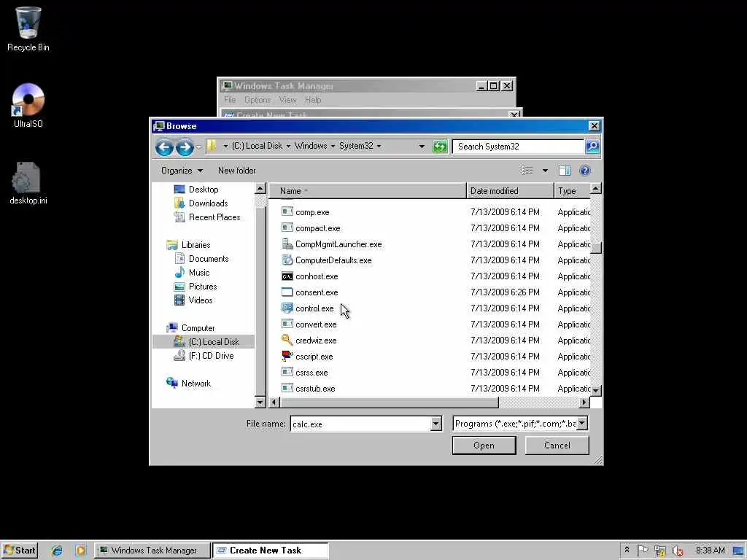
Task: Click the horizontal scrollbar in file list
Action: 390,402
